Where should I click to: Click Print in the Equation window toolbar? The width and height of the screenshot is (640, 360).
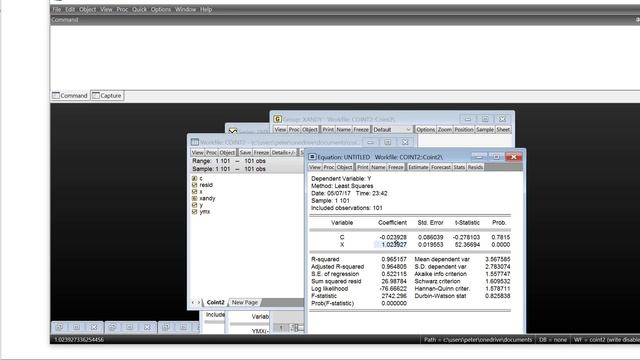tap(362, 167)
